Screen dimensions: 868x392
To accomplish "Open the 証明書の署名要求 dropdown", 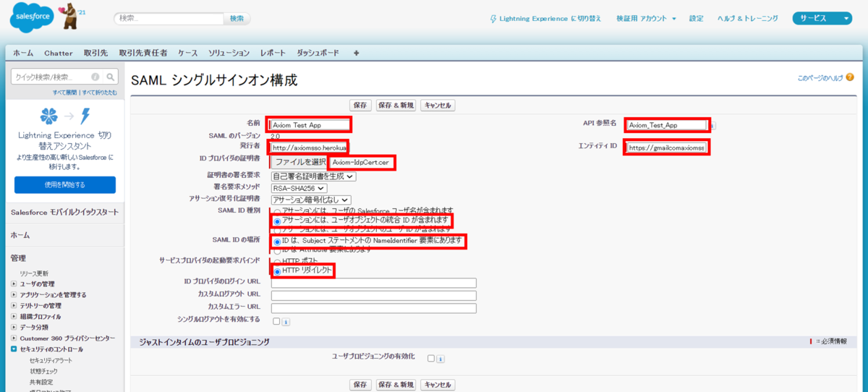I will point(313,176).
